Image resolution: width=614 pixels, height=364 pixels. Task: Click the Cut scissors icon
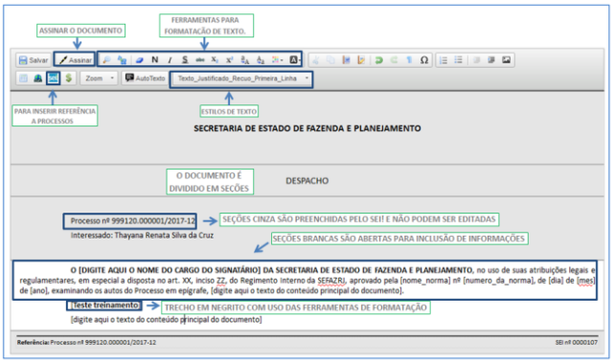pyautogui.click(x=315, y=60)
